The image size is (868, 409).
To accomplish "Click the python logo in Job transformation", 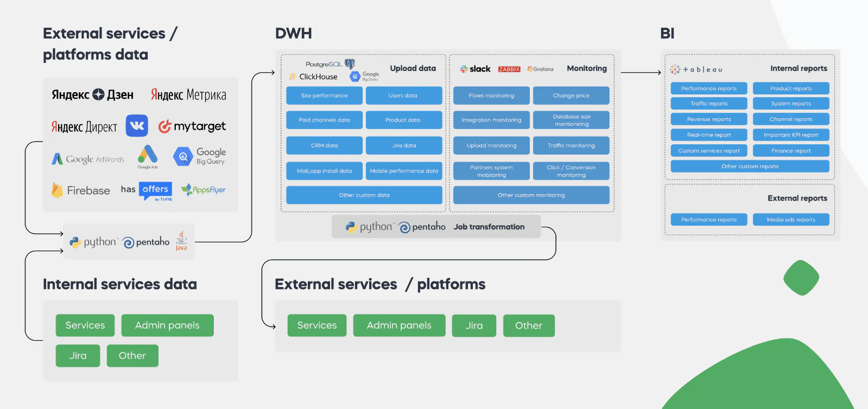I will pos(370,227).
